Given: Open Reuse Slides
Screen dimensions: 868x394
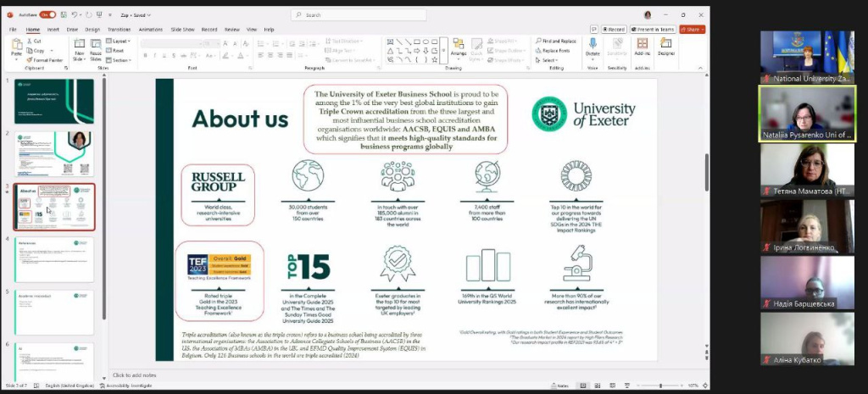Looking at the screenshot, I should (96, 49).
